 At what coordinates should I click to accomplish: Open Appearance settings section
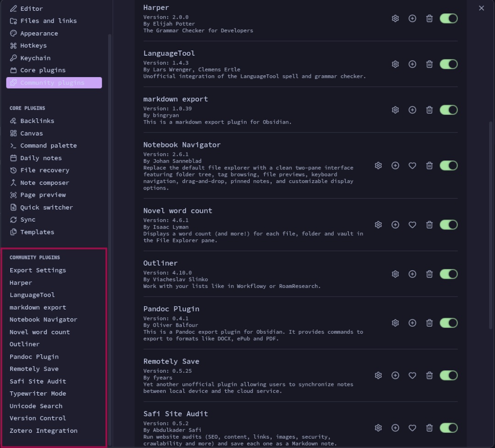(x=54, y=33)
